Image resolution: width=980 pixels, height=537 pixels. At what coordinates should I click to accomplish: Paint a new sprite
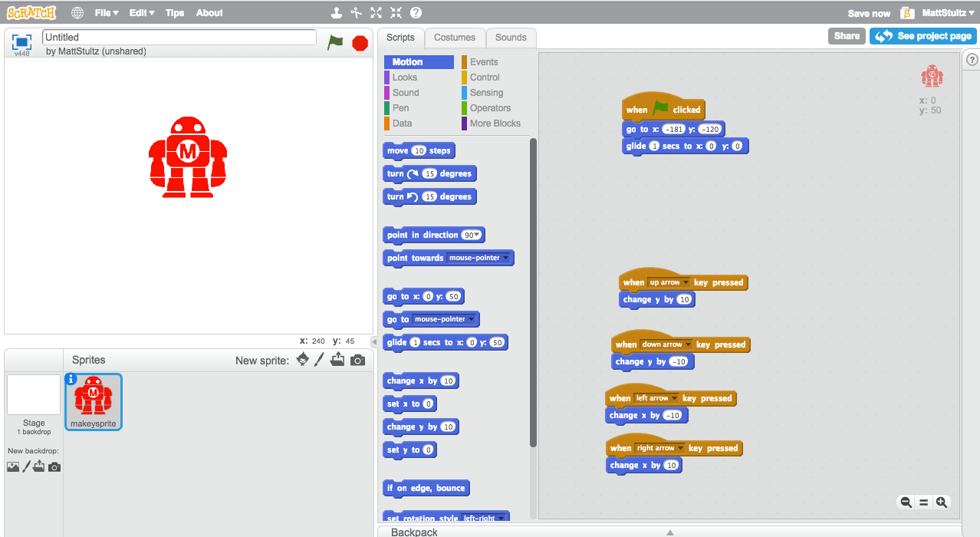coord(320,360)
